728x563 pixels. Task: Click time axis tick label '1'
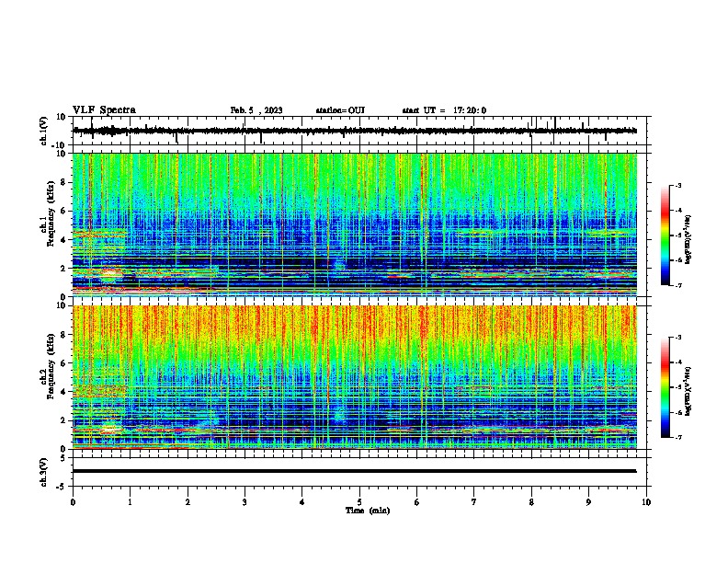pos(130,502)
